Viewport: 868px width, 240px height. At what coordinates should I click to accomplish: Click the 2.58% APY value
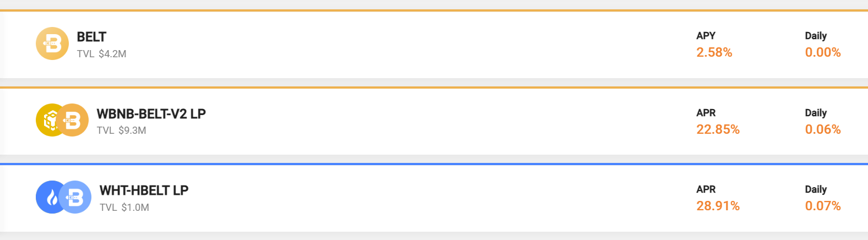click(x=714, y=52)
